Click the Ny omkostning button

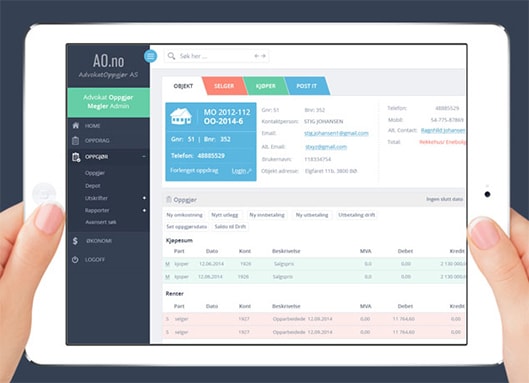tap(184, 215)
